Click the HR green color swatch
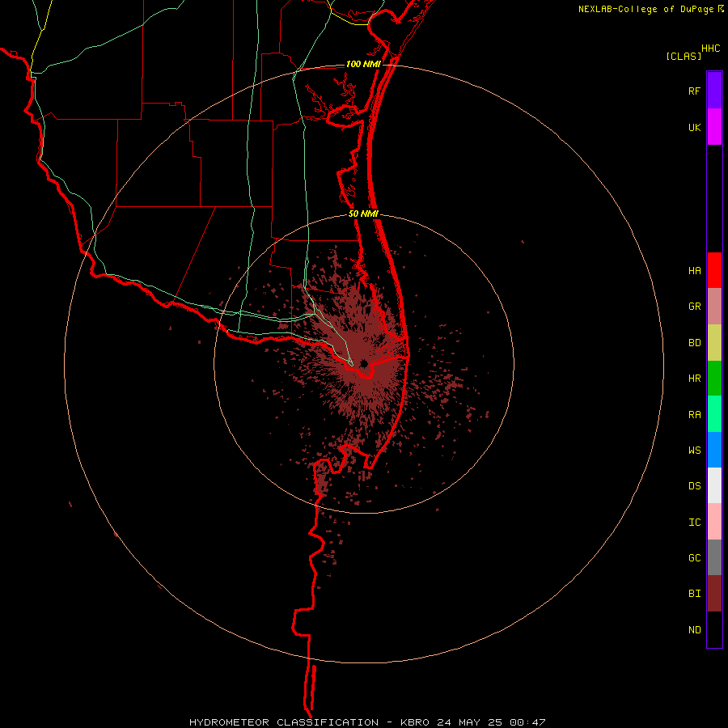728x728 pixels. tap(714, 379)
